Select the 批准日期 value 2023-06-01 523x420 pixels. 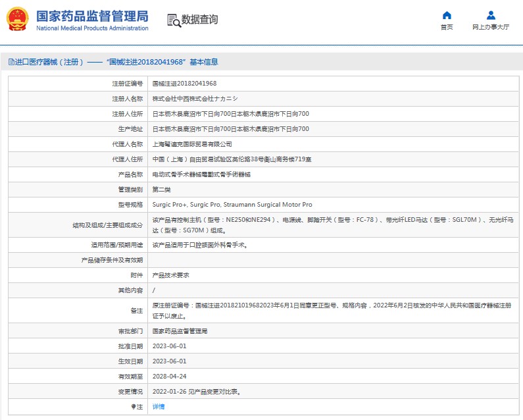pos(170,346)
